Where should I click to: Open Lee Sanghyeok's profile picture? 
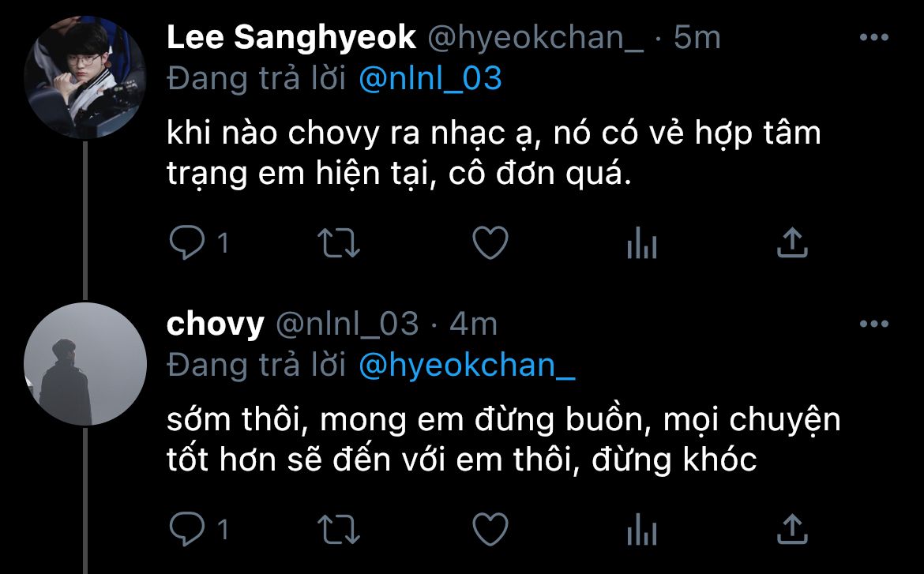[x=85, y=77]
